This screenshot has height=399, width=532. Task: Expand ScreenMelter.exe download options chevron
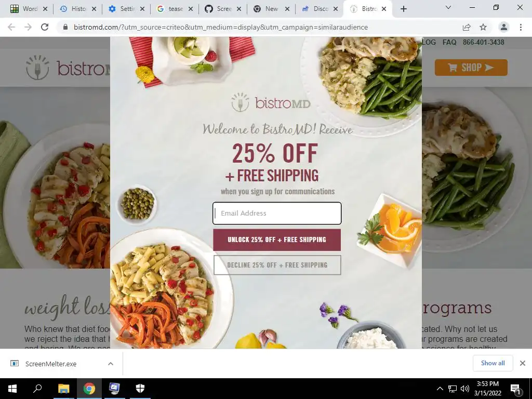110,364
